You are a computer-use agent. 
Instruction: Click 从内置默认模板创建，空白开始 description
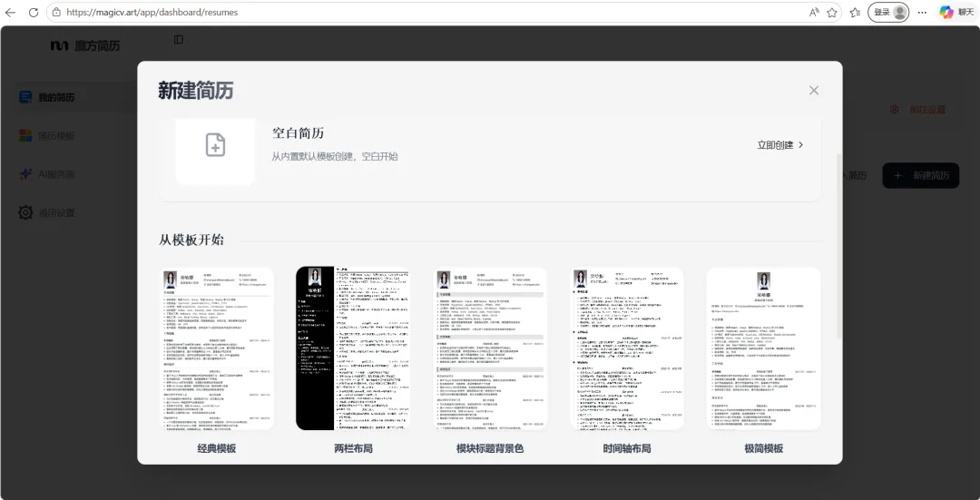334,156
